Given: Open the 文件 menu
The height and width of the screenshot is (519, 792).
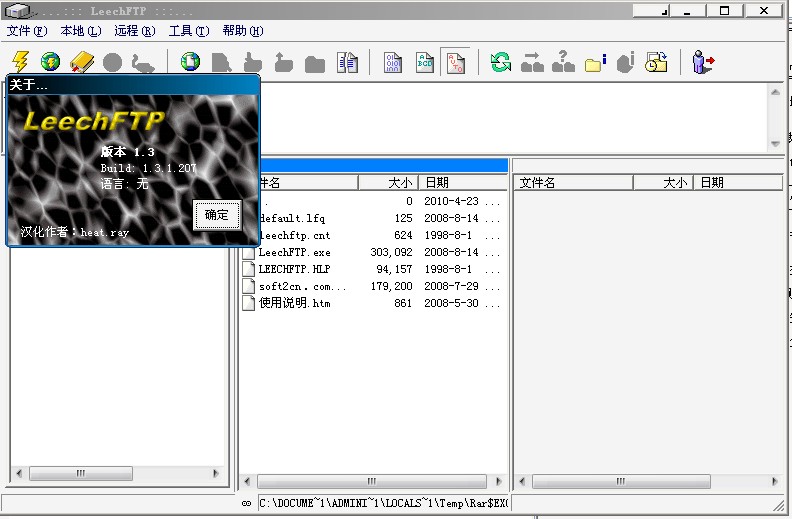Looking at the screenshot, I should (27, 31).
